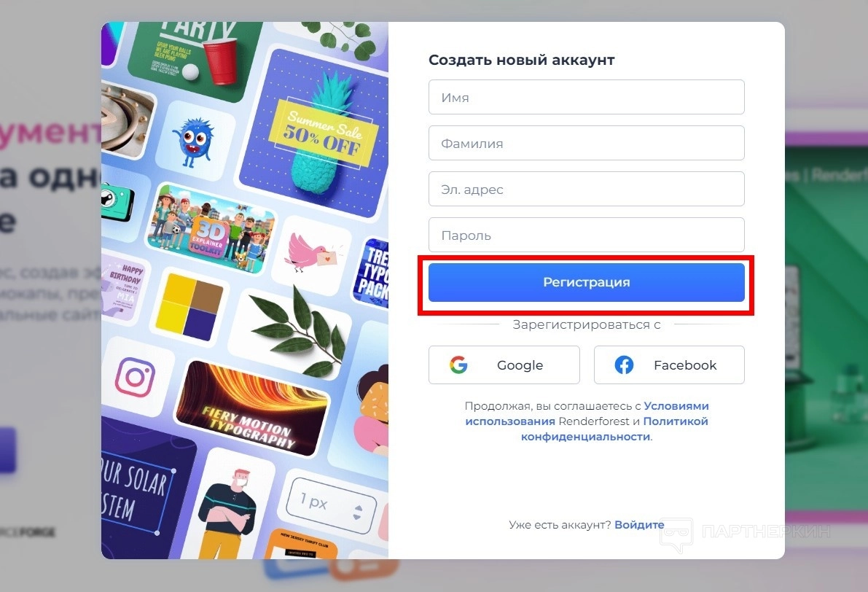Open the Условиями использования link
This screenshot has height=592, width=868.
[587, 413]
